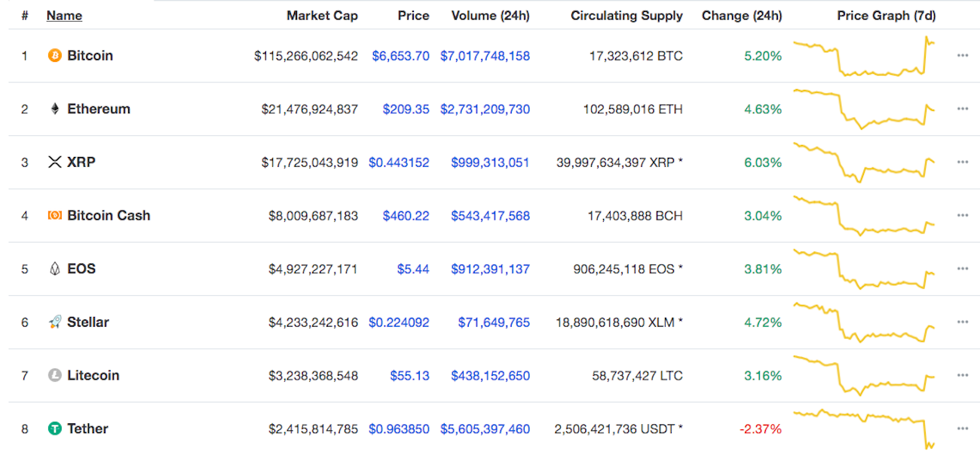The width and height of the screenshot is (980, 455).
Task: Click XRP's 24h volume $999,313,051
Action: pos(491,162)
